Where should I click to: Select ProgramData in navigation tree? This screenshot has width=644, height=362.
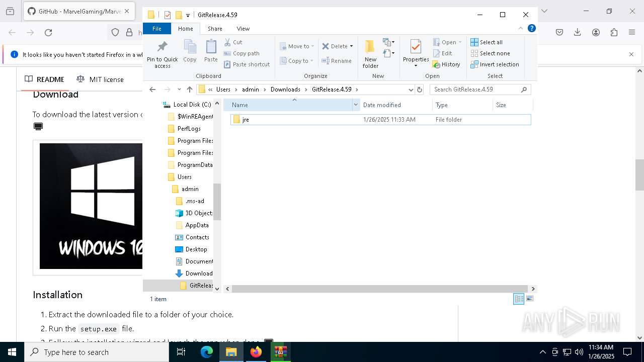(x=190, y=165)
